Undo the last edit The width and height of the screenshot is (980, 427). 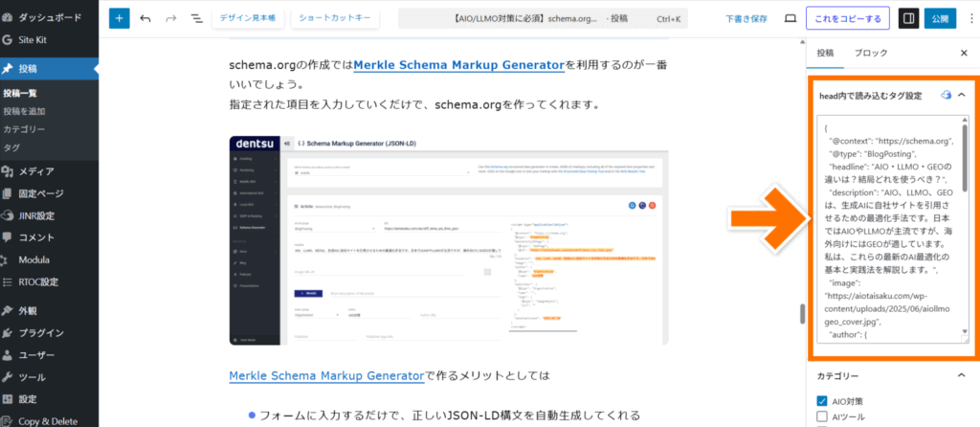[x=145, y=19]
